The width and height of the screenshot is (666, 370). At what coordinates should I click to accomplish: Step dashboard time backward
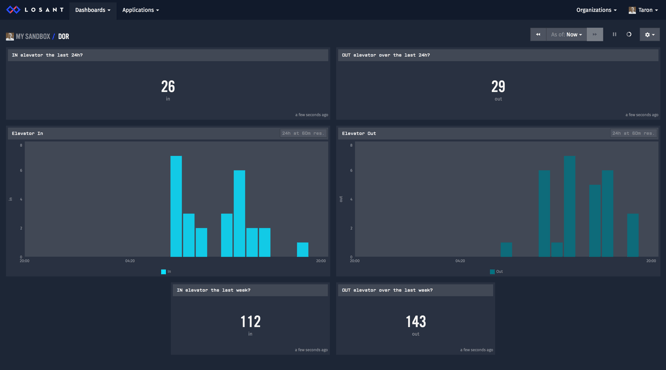click(x=538, y=34)
